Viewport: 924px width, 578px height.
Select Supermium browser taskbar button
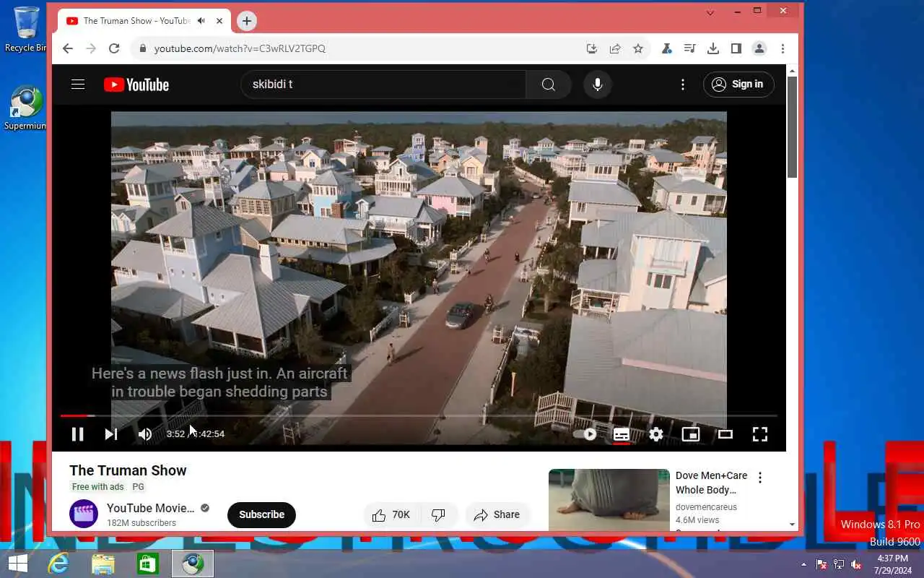pyautogui.click(x=193, y=564)
